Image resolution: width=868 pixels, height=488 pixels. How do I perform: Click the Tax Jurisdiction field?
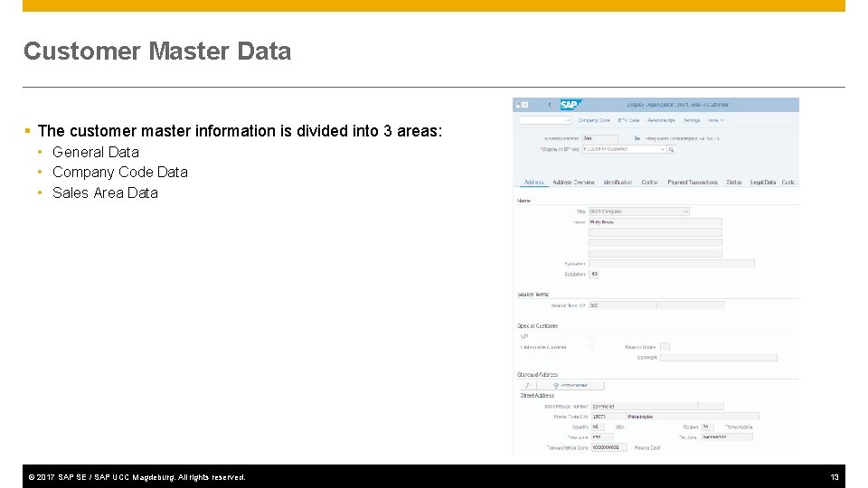[726, 437]
